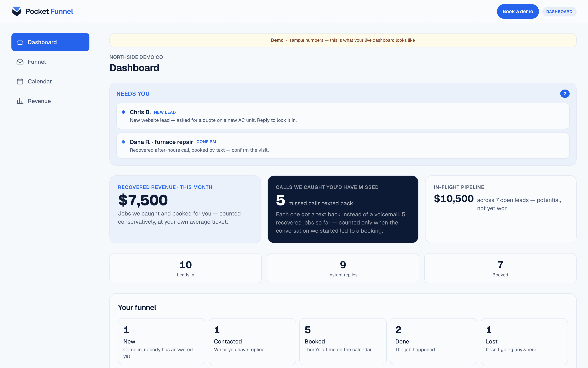Click the RECOVERED REVENUE · THIS MONTH label

click(165, 187)
